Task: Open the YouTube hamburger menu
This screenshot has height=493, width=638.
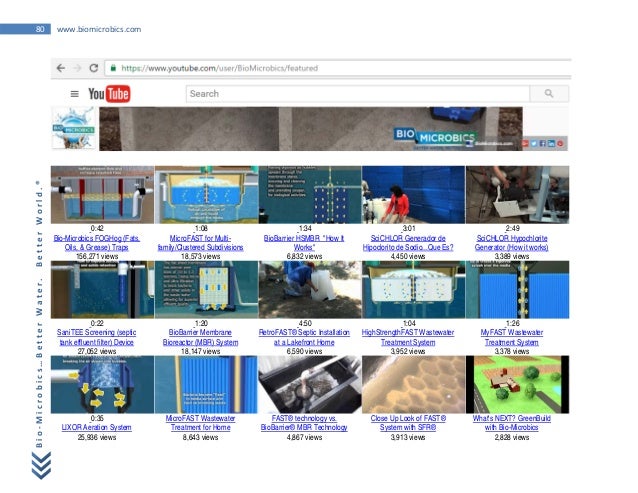Action: (74, 94)
